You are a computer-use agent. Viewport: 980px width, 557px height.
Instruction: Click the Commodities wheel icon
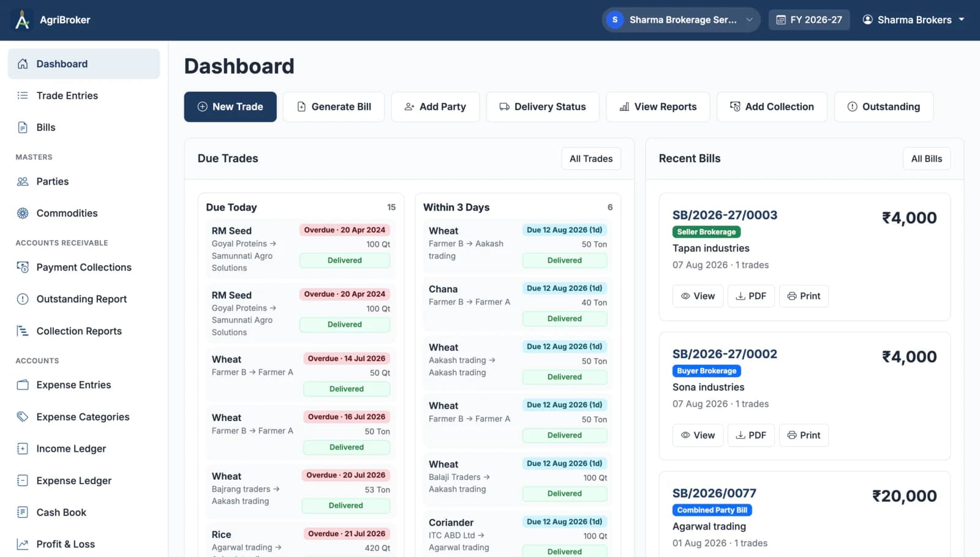pyautogui.click(x=23, y=213)
